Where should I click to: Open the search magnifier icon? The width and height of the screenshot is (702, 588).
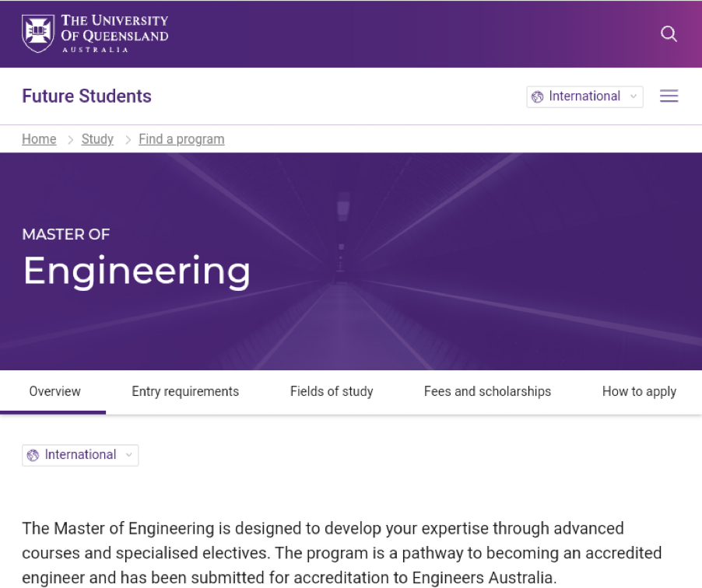669,34
